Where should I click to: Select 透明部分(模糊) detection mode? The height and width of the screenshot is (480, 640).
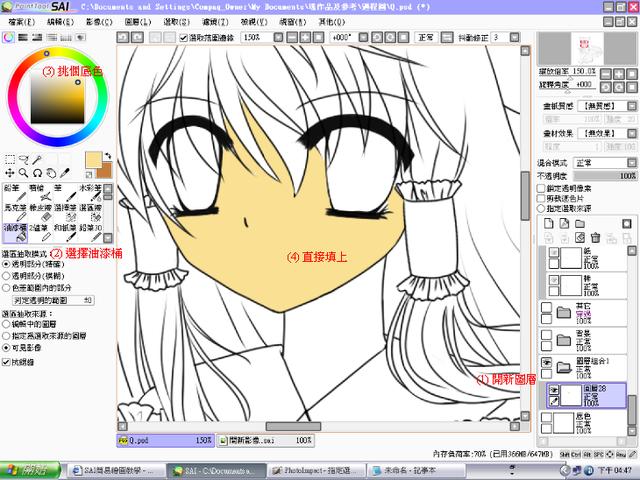point(6,276)
